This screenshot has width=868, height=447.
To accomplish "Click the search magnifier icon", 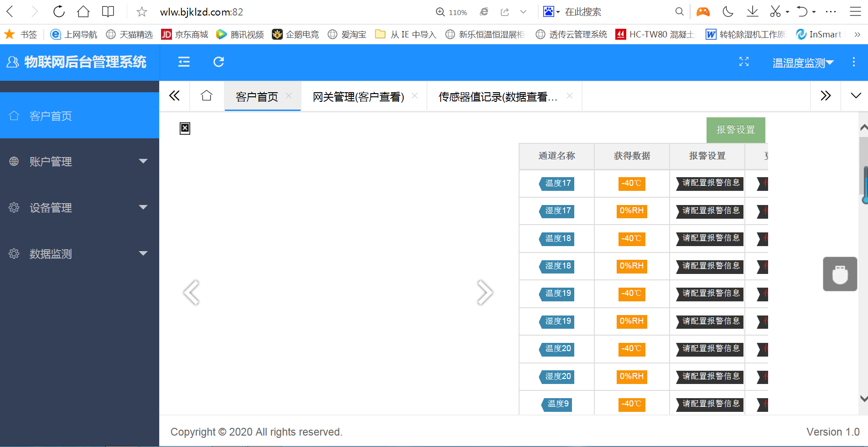I will click(680, 12).
